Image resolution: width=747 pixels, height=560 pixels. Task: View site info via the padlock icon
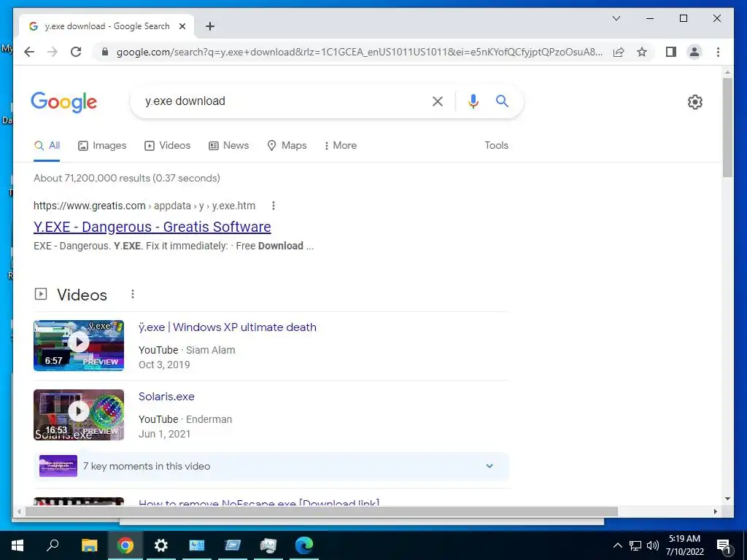click(105, 52)
